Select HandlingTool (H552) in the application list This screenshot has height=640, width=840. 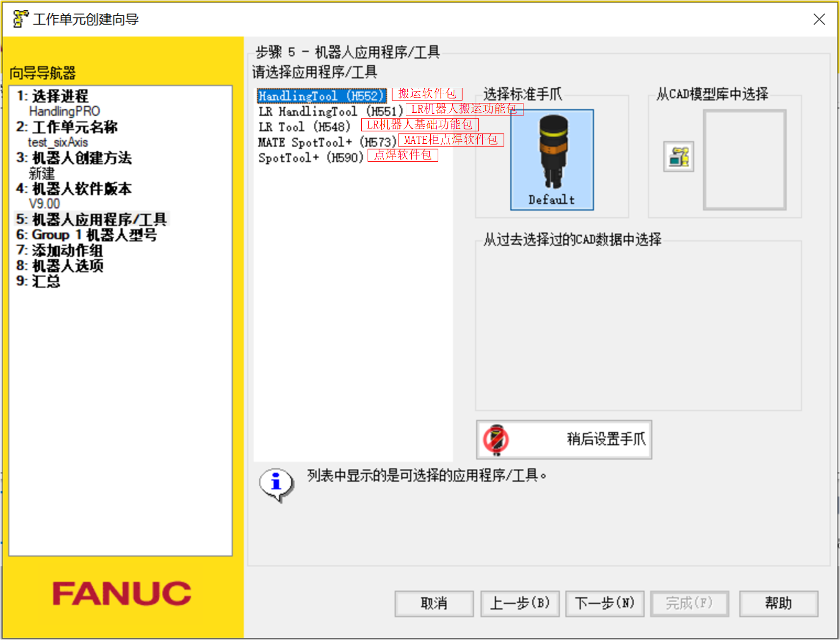point(321,96)
